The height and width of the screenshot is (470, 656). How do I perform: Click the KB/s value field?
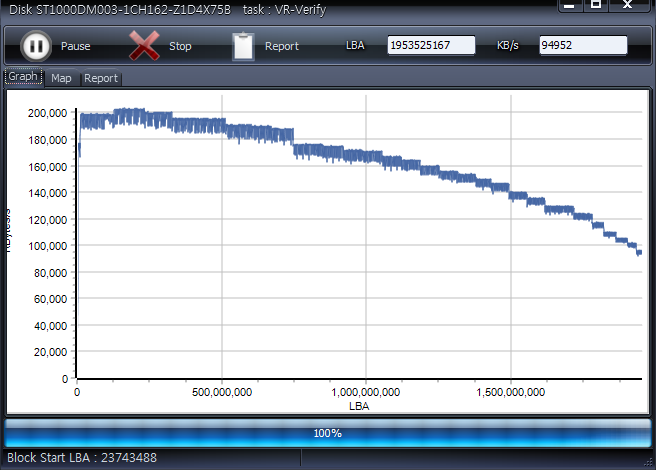(583, 45)
